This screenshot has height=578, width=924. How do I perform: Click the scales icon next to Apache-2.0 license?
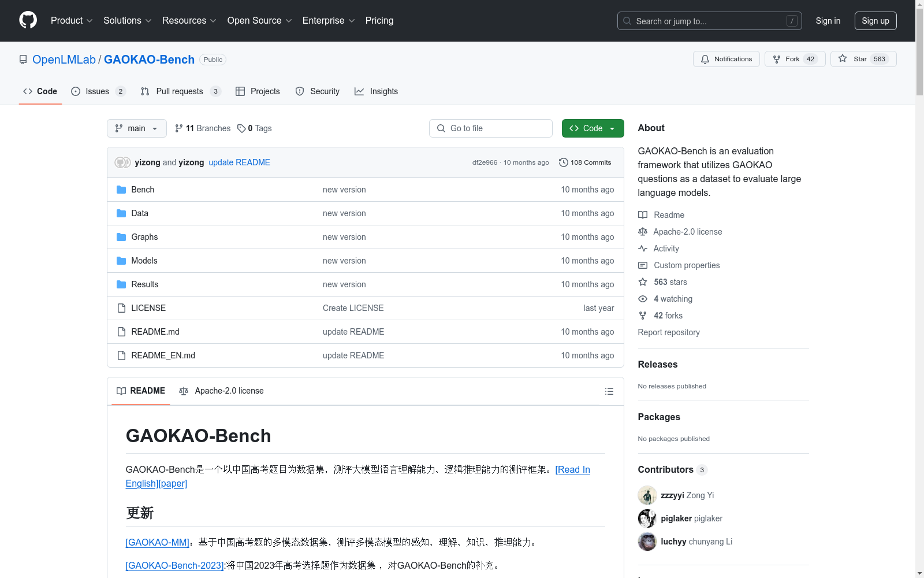coord(643,232)
